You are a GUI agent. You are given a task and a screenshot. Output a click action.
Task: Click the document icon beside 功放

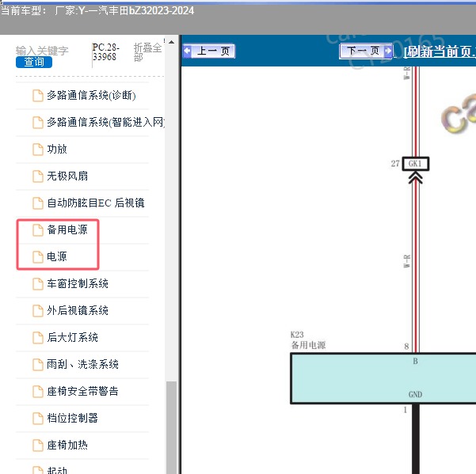(38, 150)
